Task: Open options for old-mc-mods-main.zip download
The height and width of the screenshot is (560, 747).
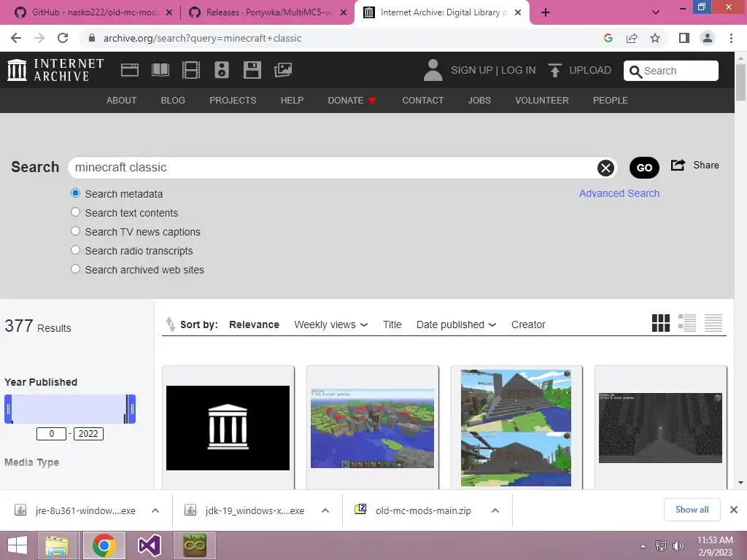Action: [495, 510]
